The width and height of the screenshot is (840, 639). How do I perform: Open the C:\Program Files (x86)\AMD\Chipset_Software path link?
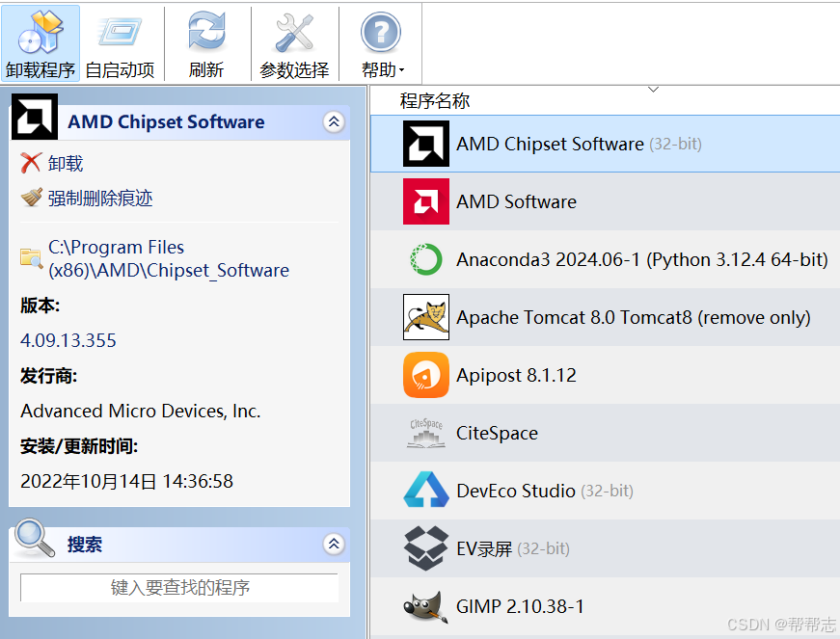click(x=168, y=258)
